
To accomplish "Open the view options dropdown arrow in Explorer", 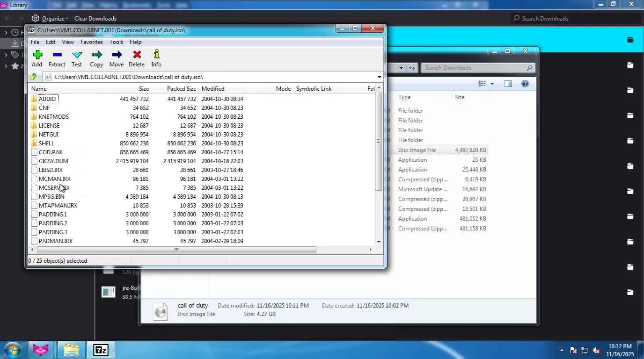I will (x=492, y=84).
